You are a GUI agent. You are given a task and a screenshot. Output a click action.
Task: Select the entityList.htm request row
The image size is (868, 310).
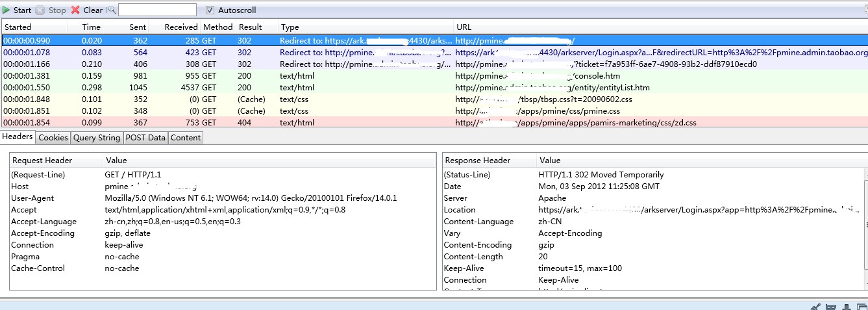[x=434, y=87]
